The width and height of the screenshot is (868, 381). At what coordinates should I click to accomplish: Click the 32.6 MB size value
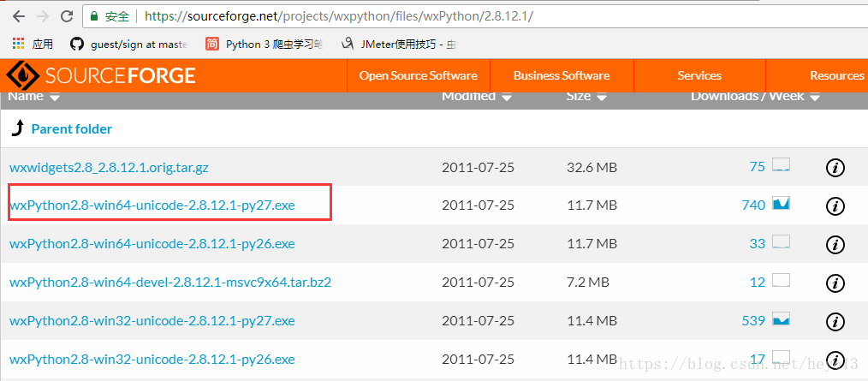pos(592,167)
